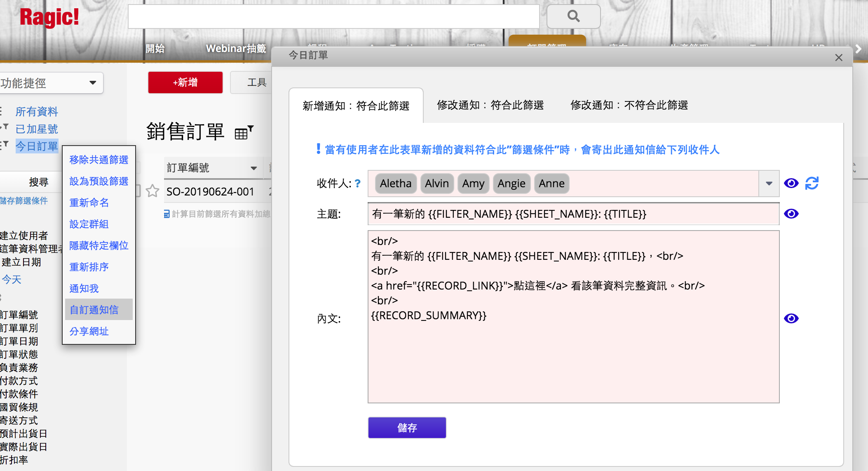Image resolution: width=868 pixels, height=471 pixels.
Task: Click the calculate totals icon
Action: (x=167, y=214)
